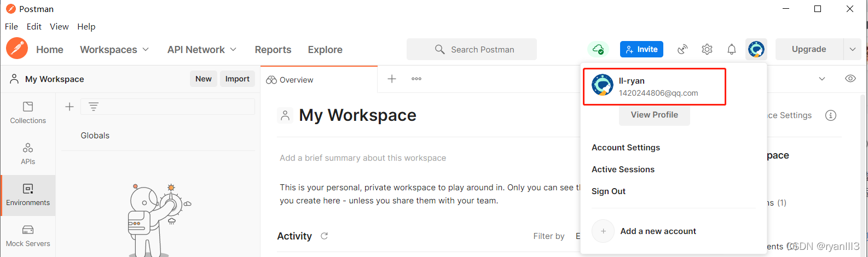Click the Import button
The width and height of the screenshot is (868, 257).
[238, 79]
